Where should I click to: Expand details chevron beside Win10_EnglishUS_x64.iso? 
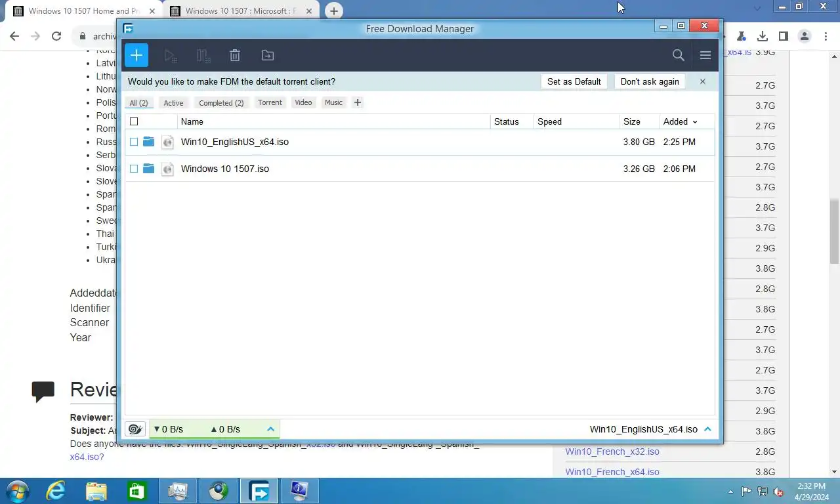coord(707,429)
